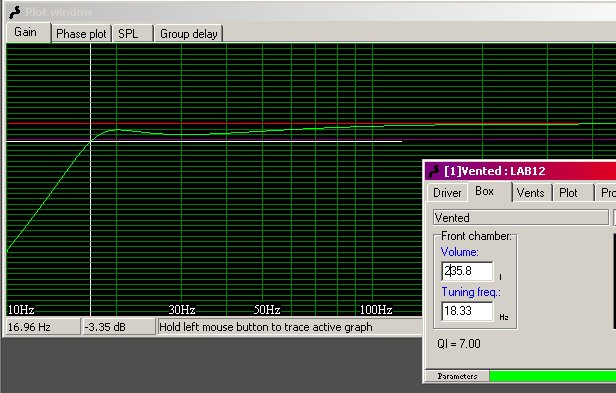Click the Parameters label at bottom
This screenshot has height=393, width=616.
click(x=457, y=376)
